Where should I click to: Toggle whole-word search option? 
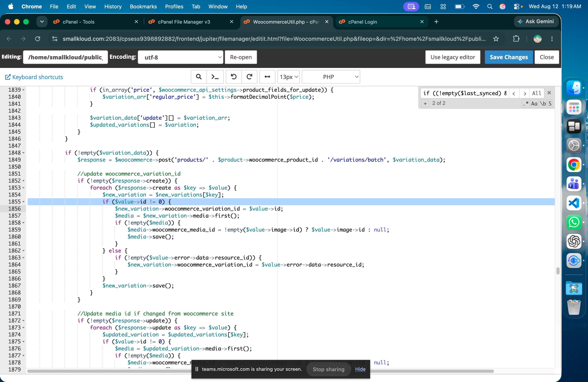[x=543, y=103]
